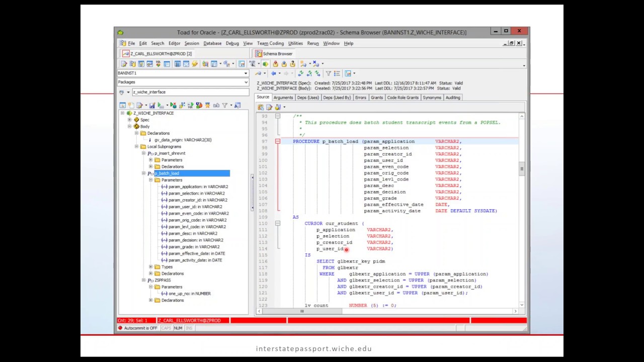Switch to the Deps (Used By) tab
The width and height of the screenshot is (644, 362).
point(337,98)
